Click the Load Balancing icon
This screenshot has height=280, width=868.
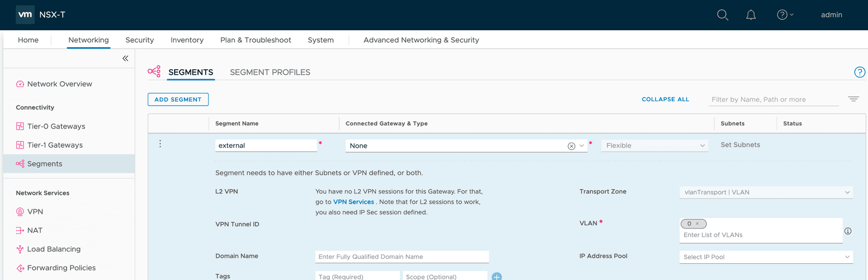tap(20, 249)
